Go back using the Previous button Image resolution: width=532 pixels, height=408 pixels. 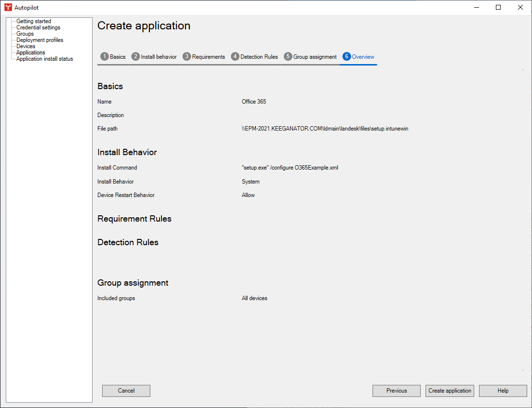396,391
